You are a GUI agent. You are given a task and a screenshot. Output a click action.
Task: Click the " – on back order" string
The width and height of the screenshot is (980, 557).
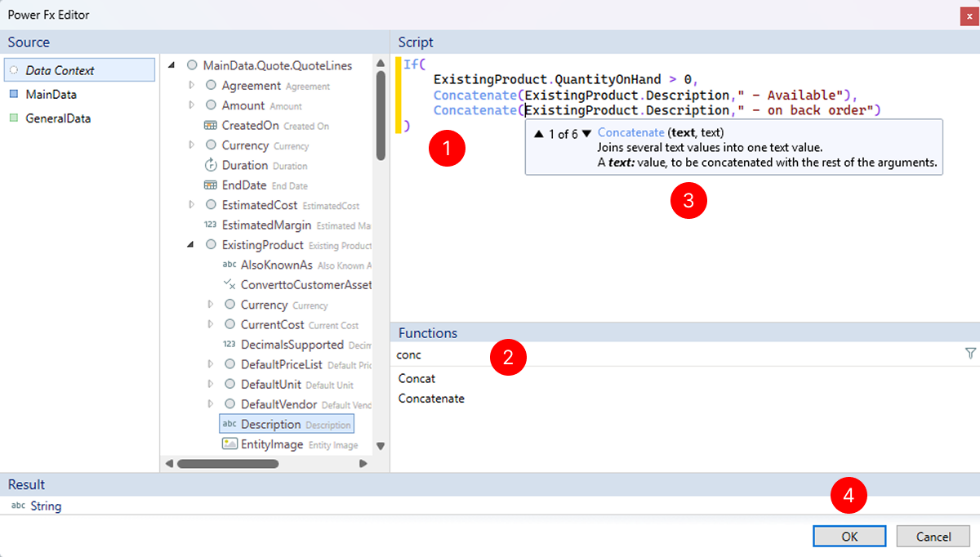tap(804, 110)
